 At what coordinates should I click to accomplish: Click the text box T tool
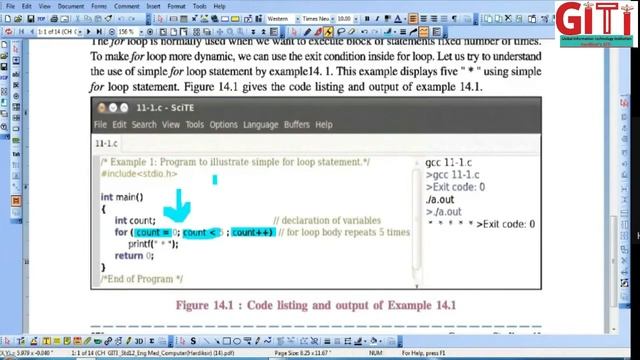click(x=46, y=341)
